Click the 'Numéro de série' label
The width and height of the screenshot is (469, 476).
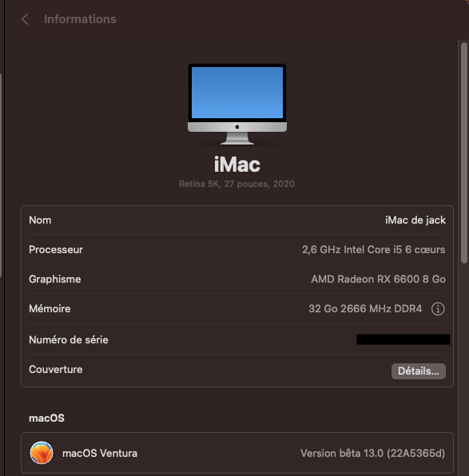(x=69, y=339)
